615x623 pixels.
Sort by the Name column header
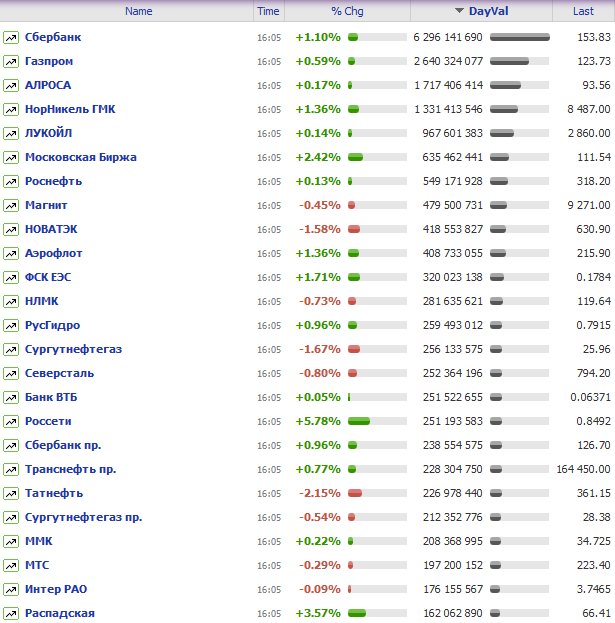point(139,11)
